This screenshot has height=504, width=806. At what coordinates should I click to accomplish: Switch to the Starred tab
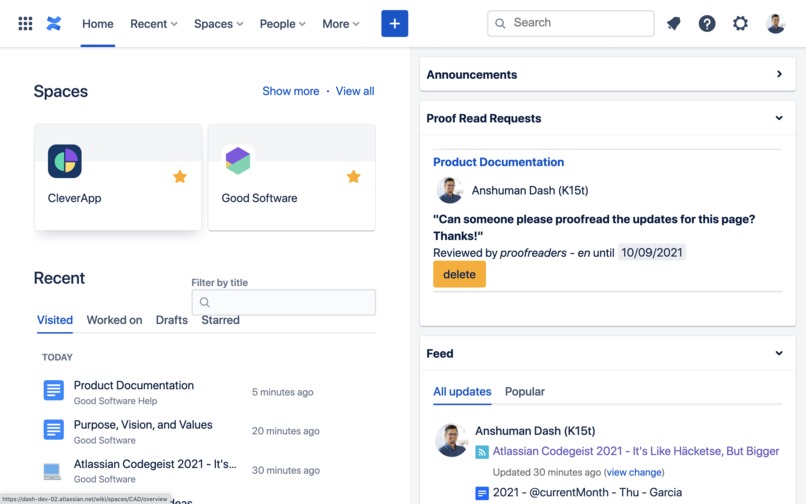[x=221, y=320]
